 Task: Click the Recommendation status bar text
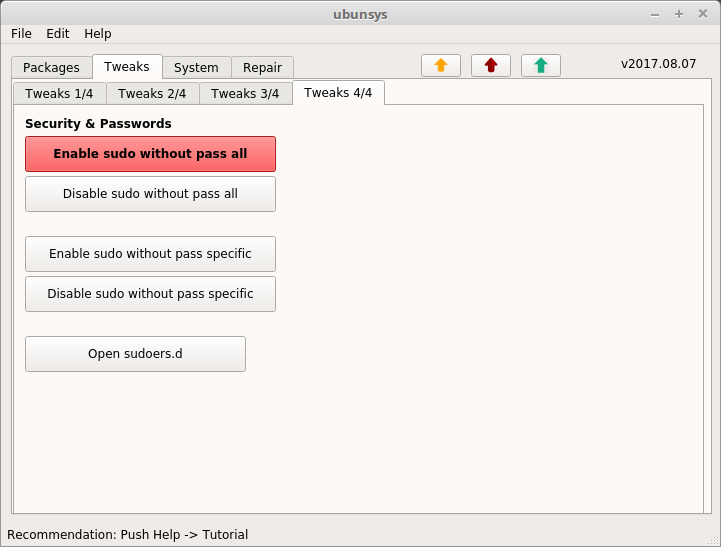127,535
